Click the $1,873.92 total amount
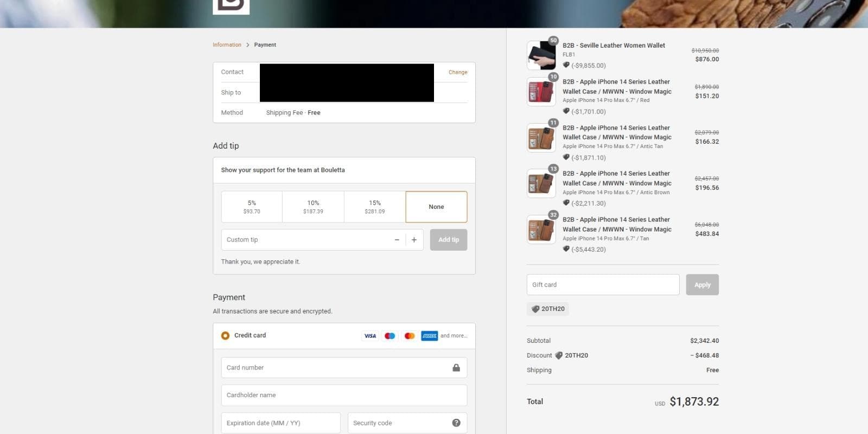 pos(694,402)
